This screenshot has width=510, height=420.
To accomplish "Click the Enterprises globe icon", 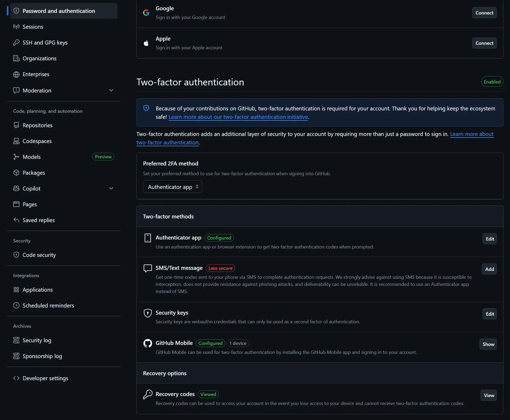I will pos(16,74).
